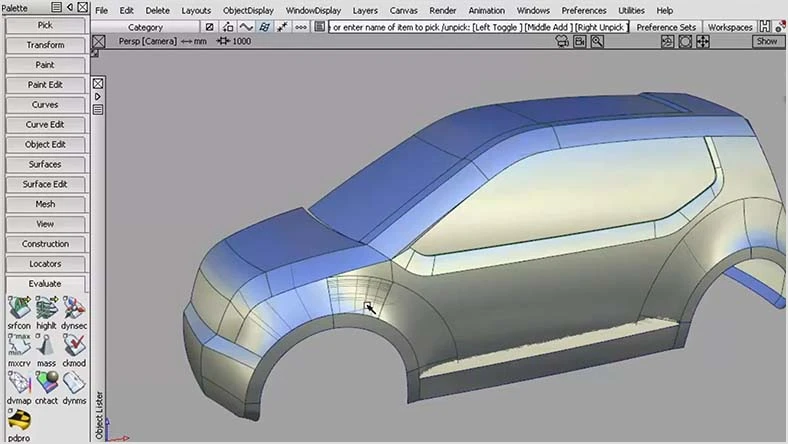Click the H history icon near Workspaces
This screenshot has width=788, height=444.
pyautogui.click(x=765, y=27)
